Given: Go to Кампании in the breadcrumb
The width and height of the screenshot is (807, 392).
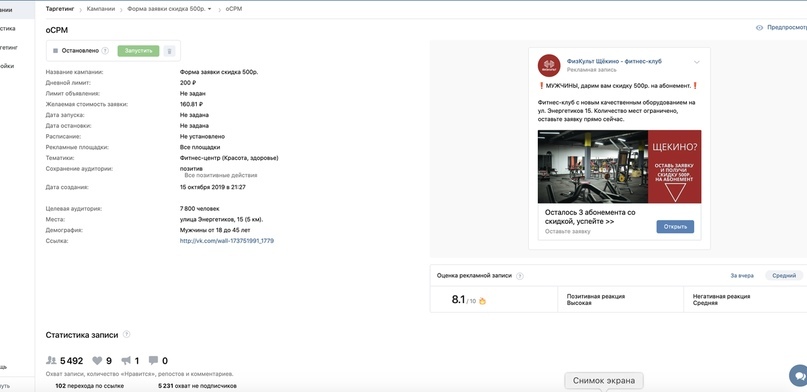Looking at the screenshot, I should (x=101, y=9).
